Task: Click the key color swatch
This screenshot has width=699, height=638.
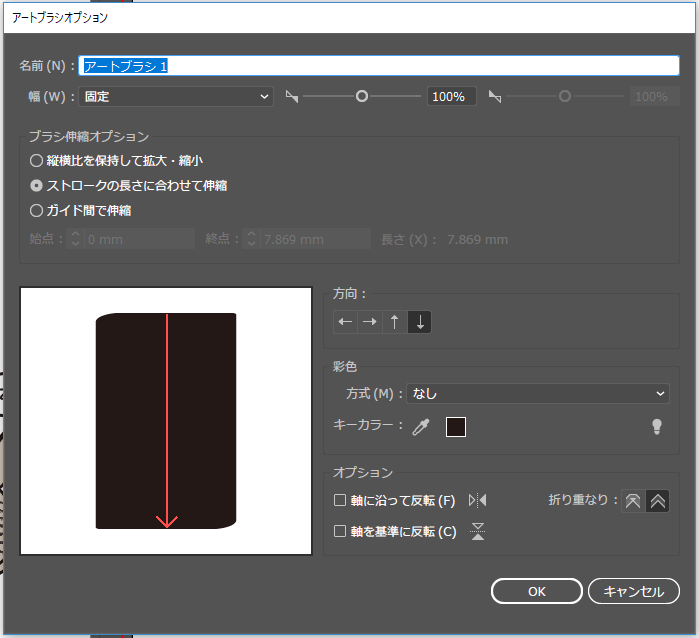Action: pos(456,427)
